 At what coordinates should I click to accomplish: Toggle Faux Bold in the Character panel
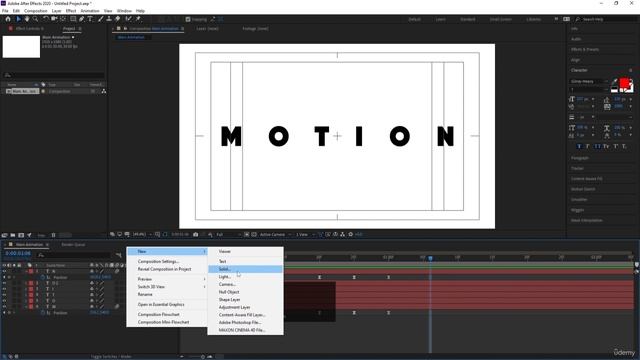[x=579, y=146]
